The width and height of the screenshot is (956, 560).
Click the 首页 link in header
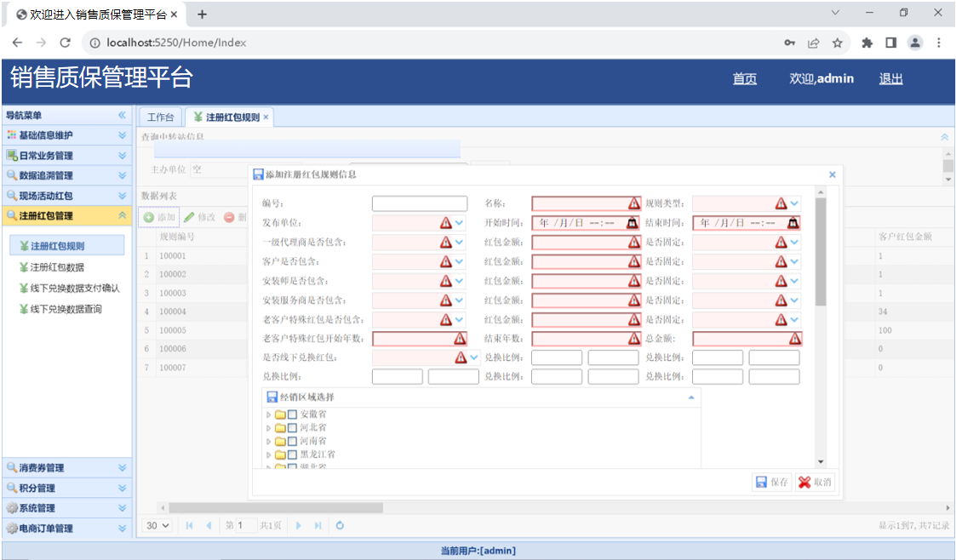tap(744, 78)
